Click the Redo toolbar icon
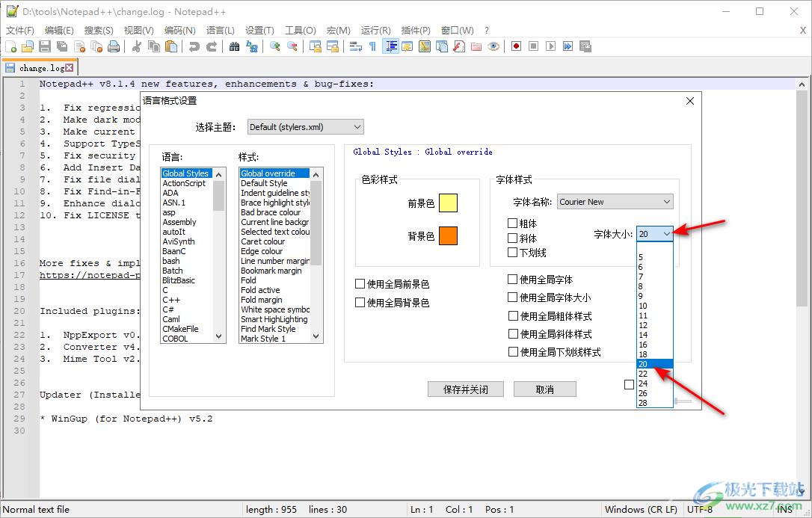 (212, 46)
